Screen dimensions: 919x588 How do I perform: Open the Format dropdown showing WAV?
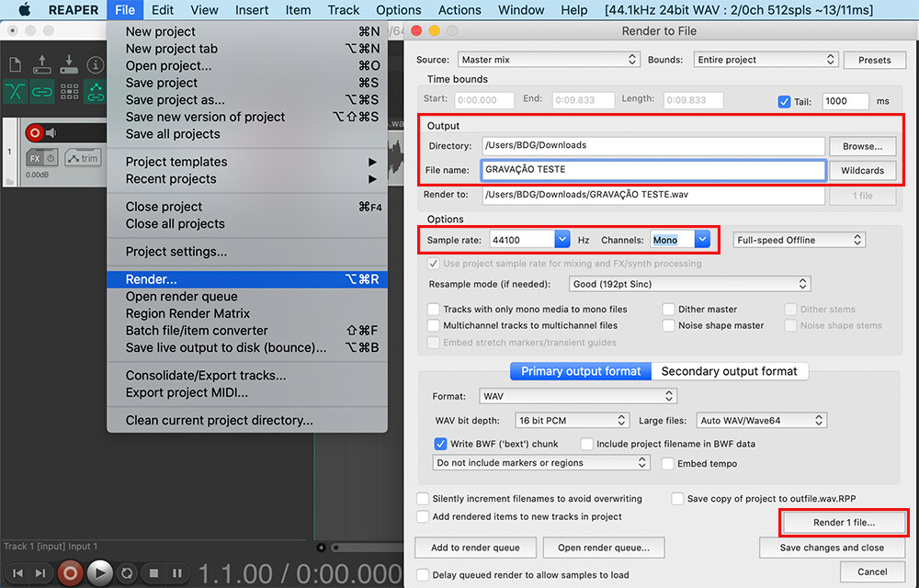tap(578, 396)
